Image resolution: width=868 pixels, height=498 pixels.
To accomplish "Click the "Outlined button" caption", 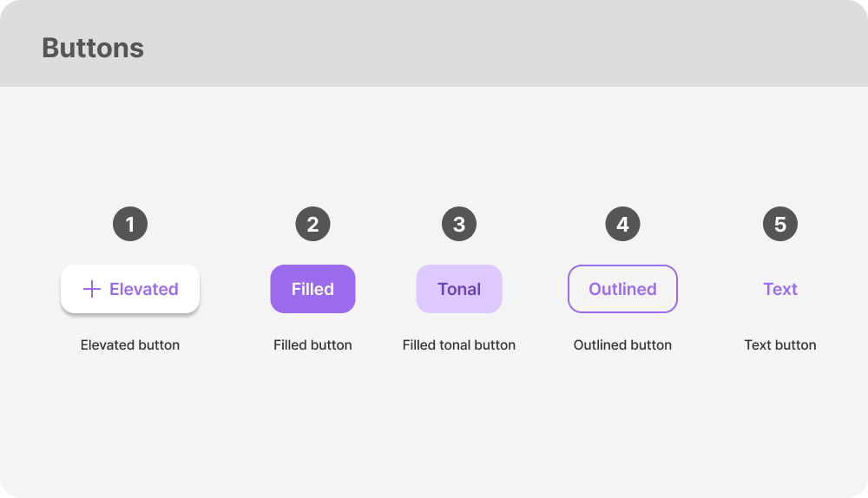I will coord(622,344).
